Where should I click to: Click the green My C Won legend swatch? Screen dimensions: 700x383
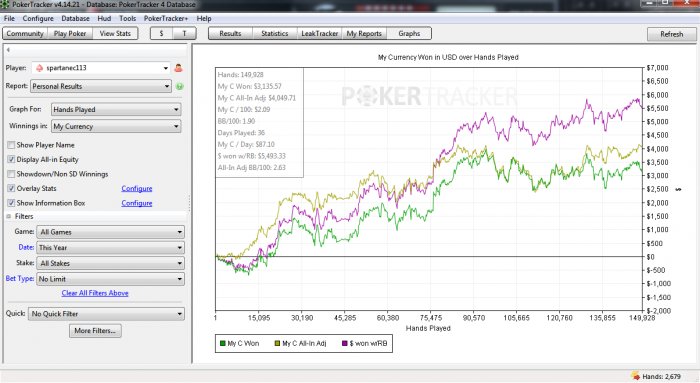pos(222,343)
